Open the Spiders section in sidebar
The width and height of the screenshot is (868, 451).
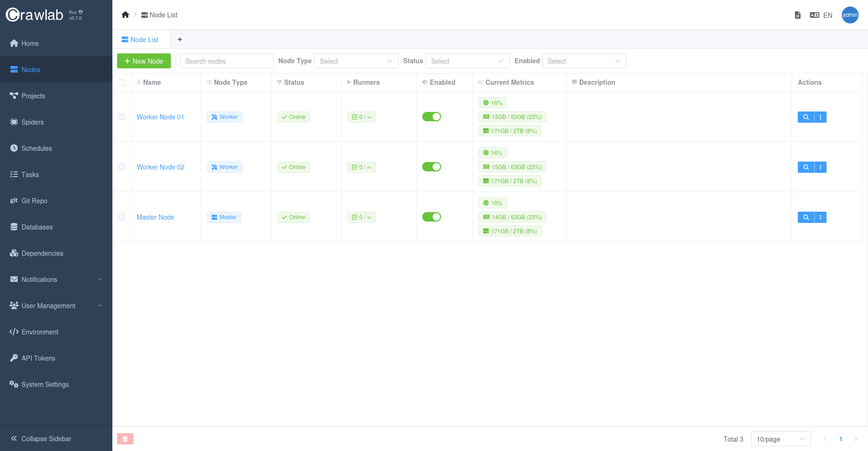coord(32,122)
